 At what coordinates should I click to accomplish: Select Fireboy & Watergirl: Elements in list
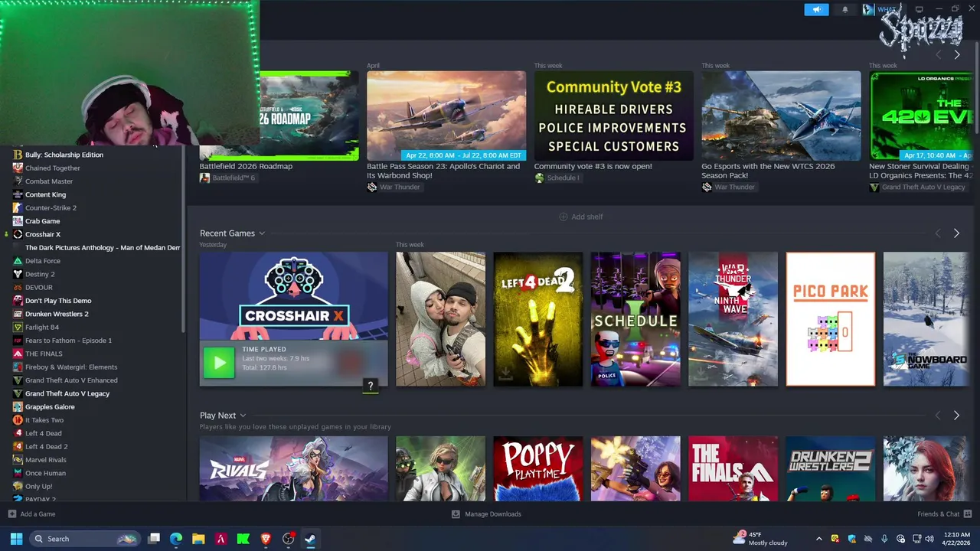coord(71,367)
